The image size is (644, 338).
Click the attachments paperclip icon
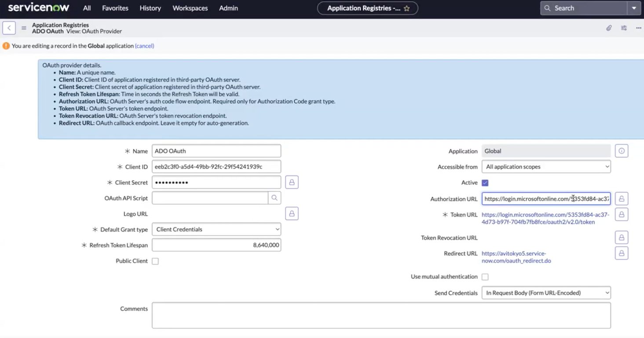(x=609, y=28)
